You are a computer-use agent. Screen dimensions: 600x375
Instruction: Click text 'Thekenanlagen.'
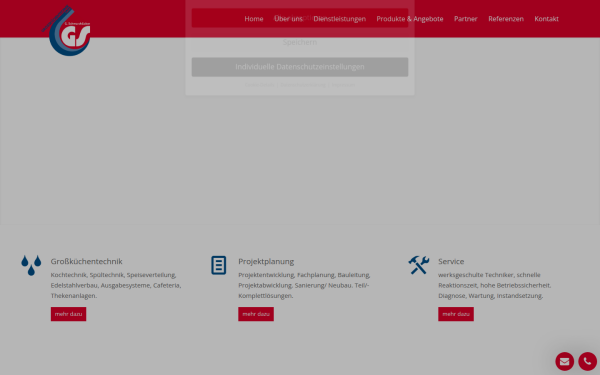[74, 295]
